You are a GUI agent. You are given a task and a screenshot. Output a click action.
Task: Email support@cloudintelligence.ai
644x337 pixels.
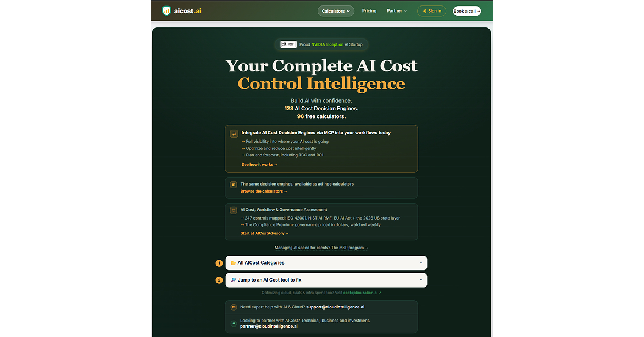(x=335, y=307)
